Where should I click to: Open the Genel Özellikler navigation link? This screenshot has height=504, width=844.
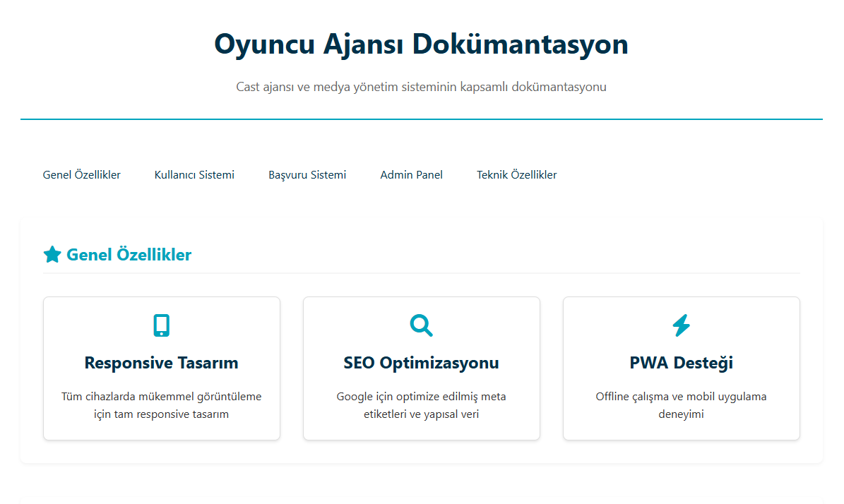coord(82,175)
